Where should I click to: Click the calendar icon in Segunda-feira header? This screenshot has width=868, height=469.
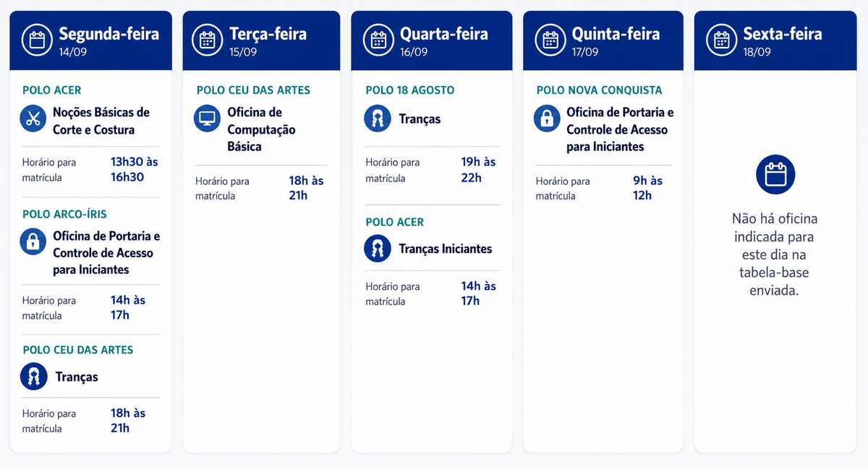37,40
